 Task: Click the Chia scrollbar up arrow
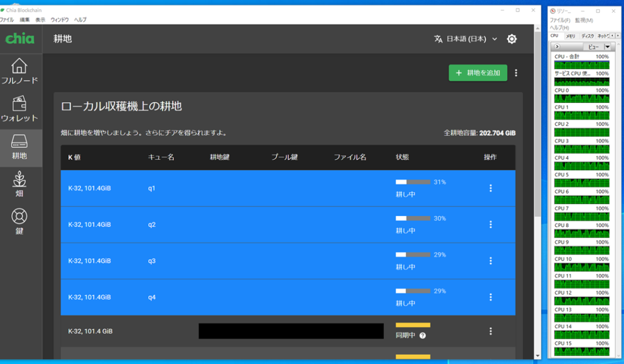(537, 28)
